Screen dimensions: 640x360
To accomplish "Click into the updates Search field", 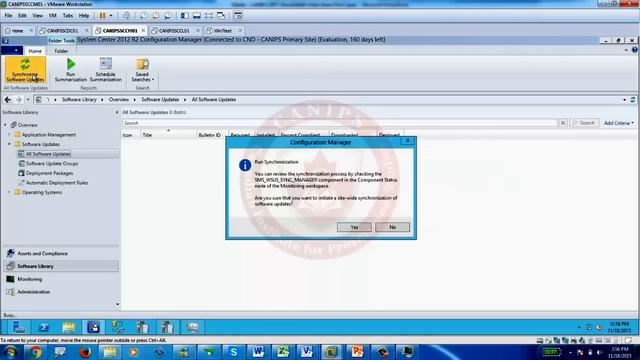I will tap(340, 123).
